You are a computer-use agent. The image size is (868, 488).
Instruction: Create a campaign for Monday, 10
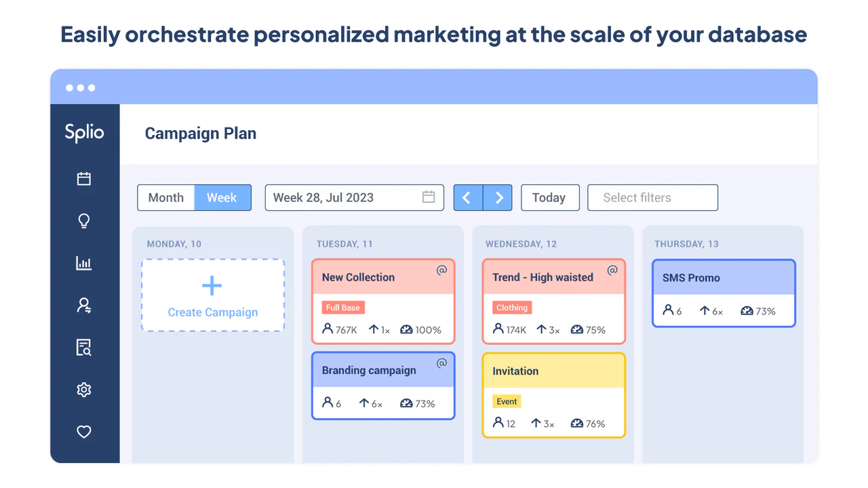[212, 295]
